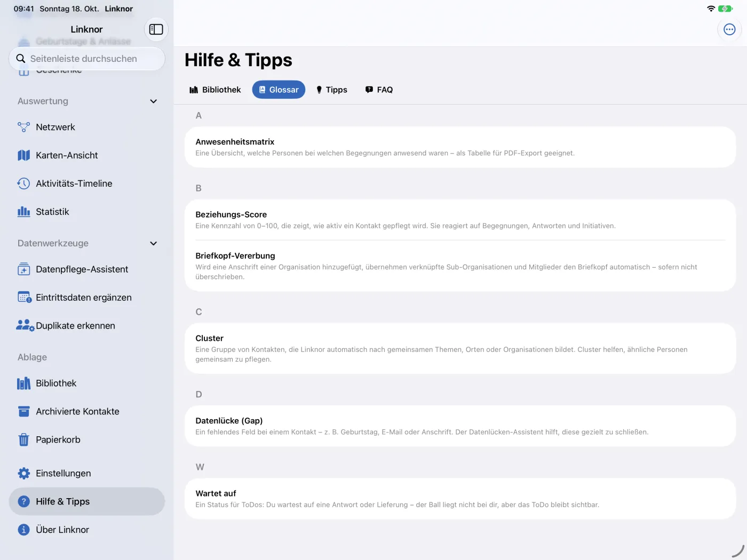Switch to the Bibliothek tab
The width and height of the screenshot is (747, 560).
click(x=215, y=90)
